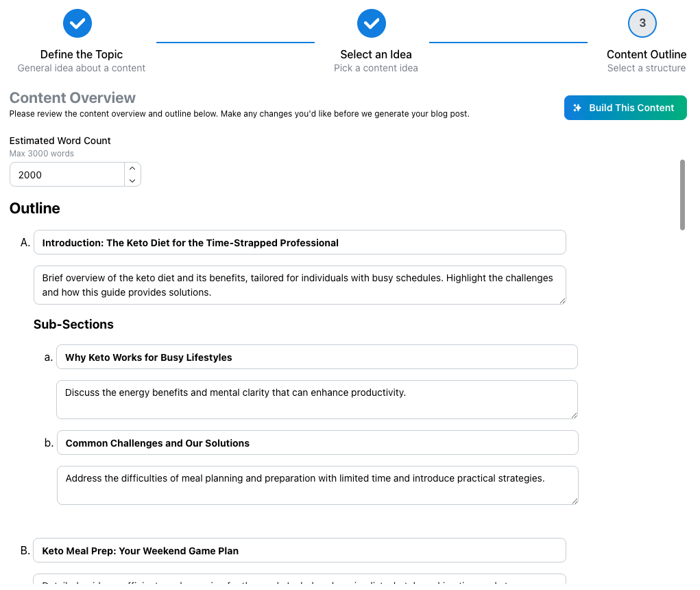Decrease the estimated word count with the down arrow

(x=132, y=180)
